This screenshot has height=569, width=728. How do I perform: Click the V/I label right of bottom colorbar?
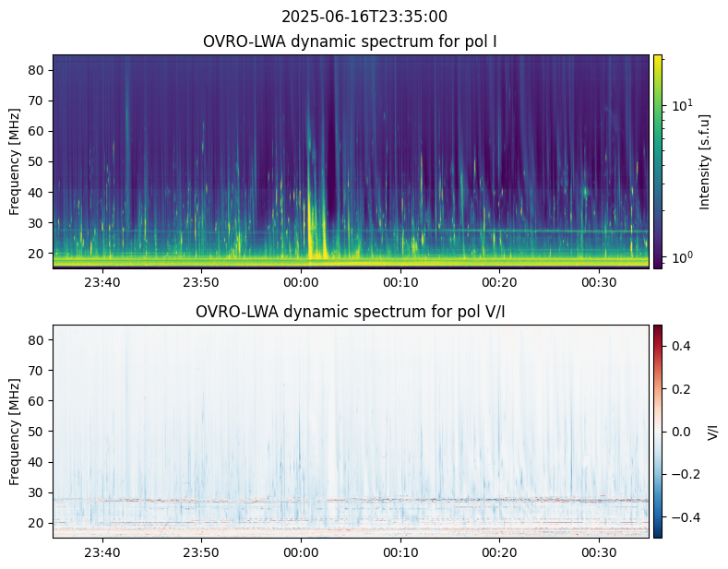click(x=712, y=431)
